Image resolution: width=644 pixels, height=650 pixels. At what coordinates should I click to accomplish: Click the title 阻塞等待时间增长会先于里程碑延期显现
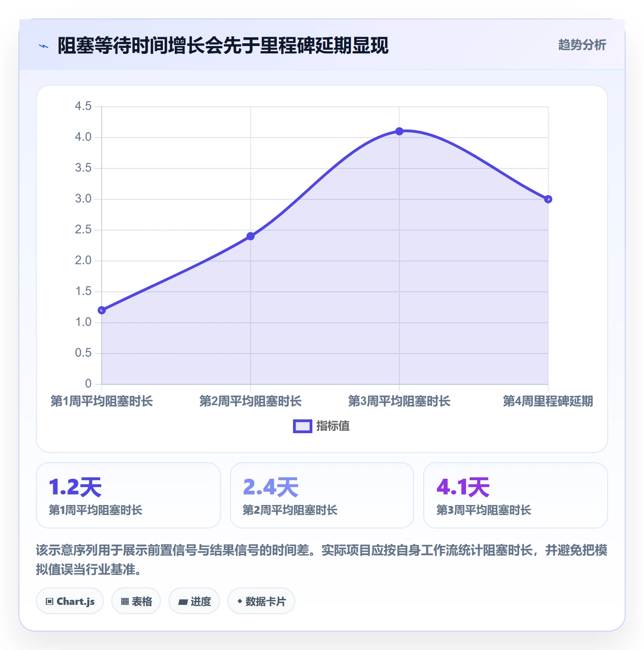click(223, 46)
